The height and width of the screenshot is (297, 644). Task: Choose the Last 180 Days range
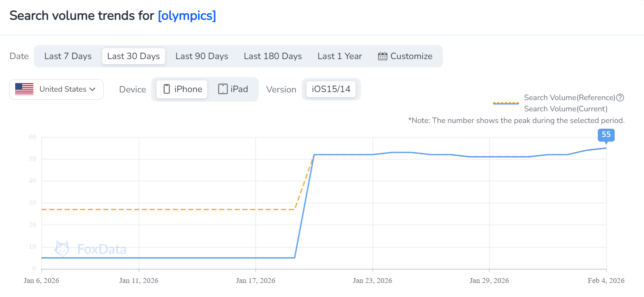pos(273,56)
